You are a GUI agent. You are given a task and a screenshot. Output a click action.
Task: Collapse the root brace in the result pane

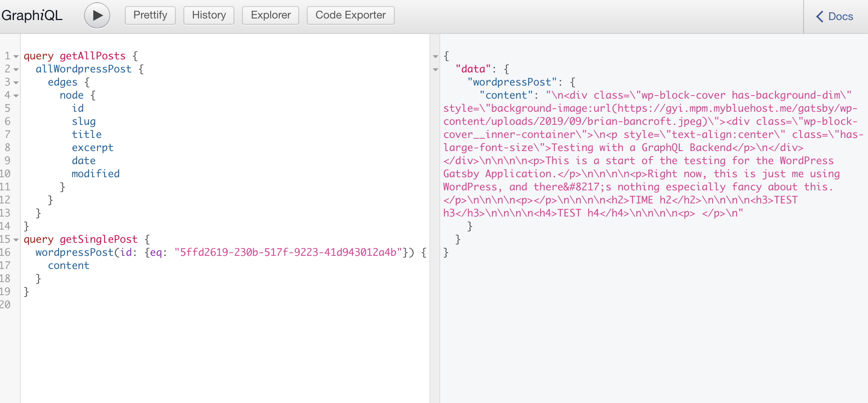tap(436, 57)
